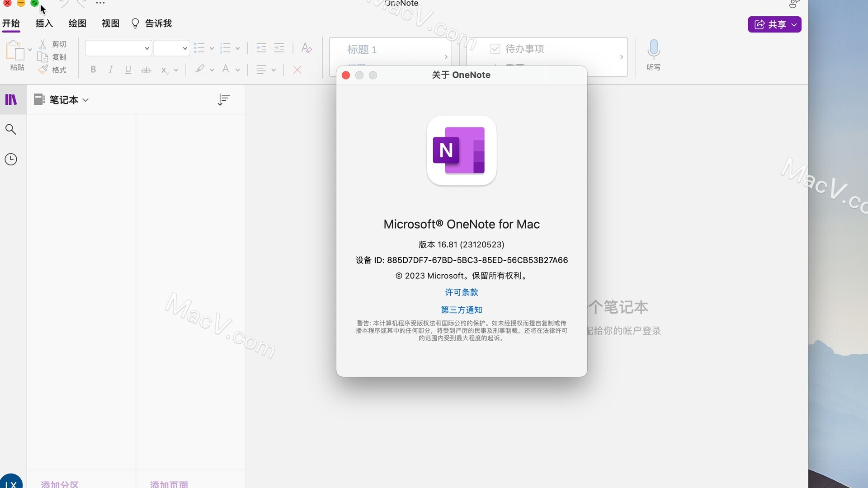Open the 笔记本 notebook dropdown
The width and height of the screenshot is (868, 488).
point(61,100)
